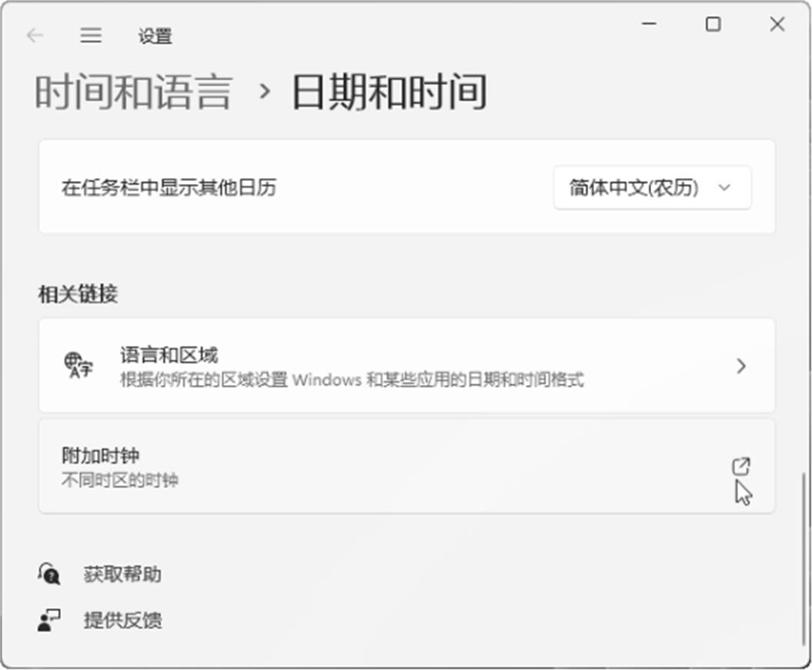Screen dimensions: 812x670
Task: Click the 提供反馈 person feedback icon
Action: click(48, 620)
